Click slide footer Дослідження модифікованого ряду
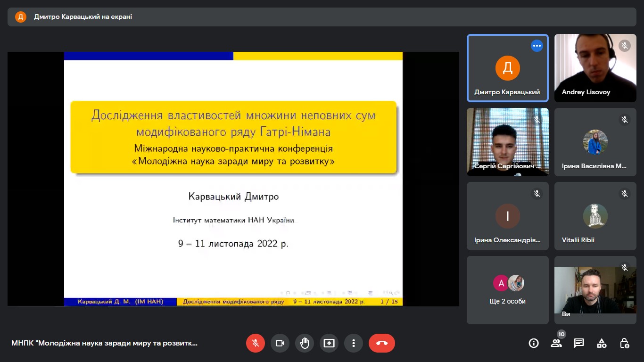This screenshot has width=644, height=362. (233, 302)
